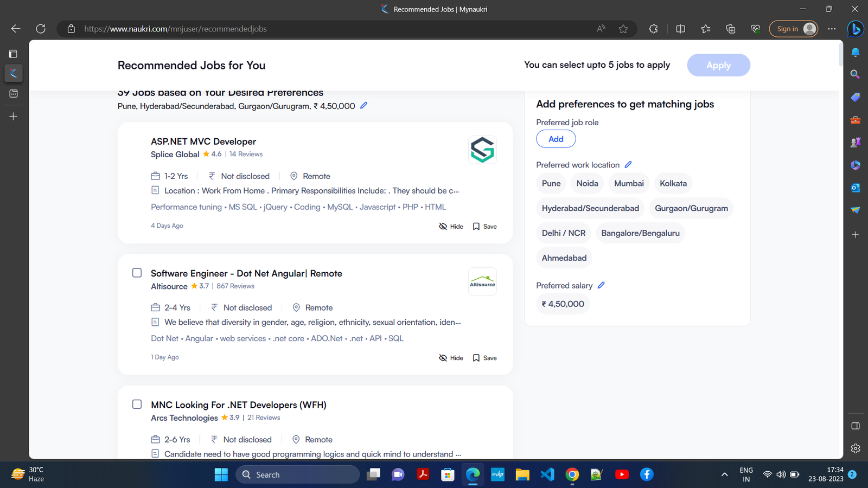868x488 pixels.
Task: Save the Software Engineer Dot Net Angular job
Action: click(484, 358)
